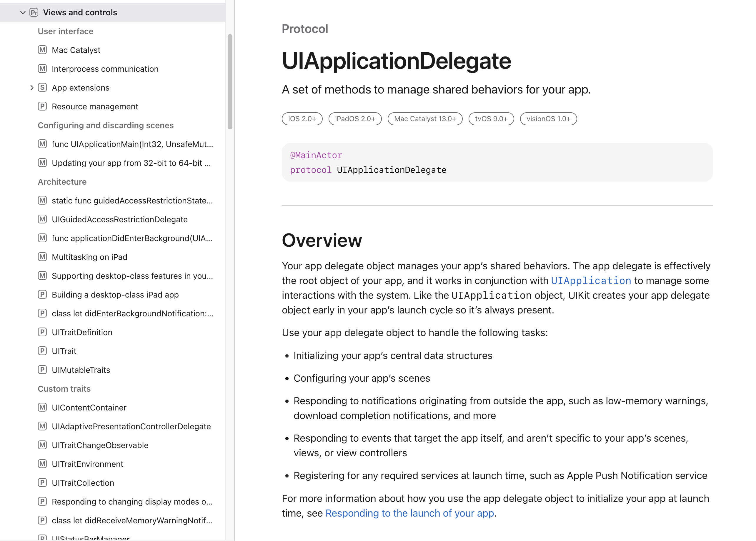This screenshot has height=541, width=756.
Task: Select UITraitEnvironment in the sidebar
Action: coord(87,464)
